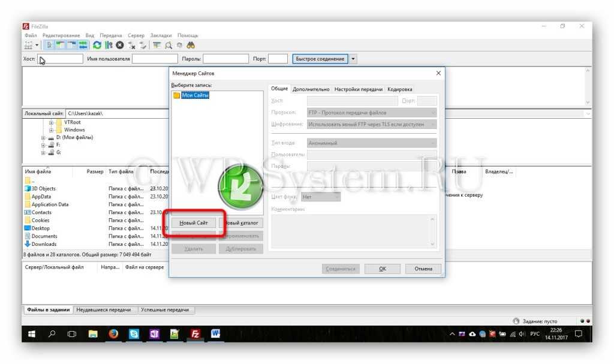Select the Мои Сайты folder entry
The image size is (614, 364).
pyautogui.click(x=195, y=95)
